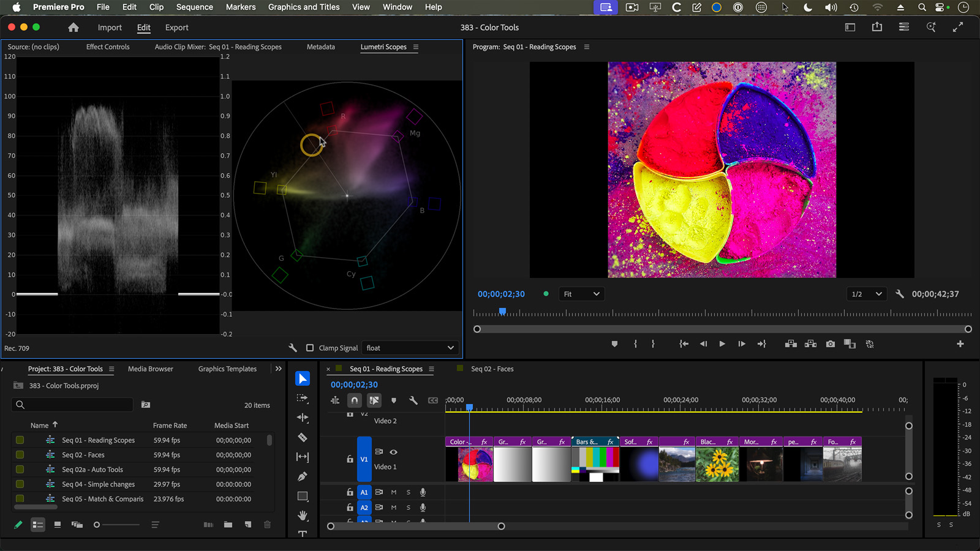Screen dimensions: 980x551
Task: Switch to Media Browser tab
Action: tap(151, 369)
